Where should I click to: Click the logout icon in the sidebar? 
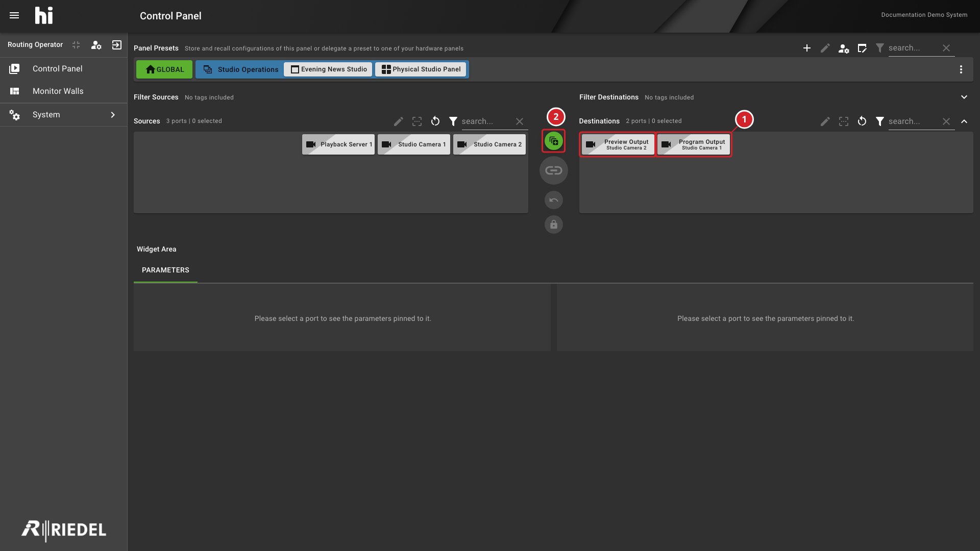pos(117,45)
